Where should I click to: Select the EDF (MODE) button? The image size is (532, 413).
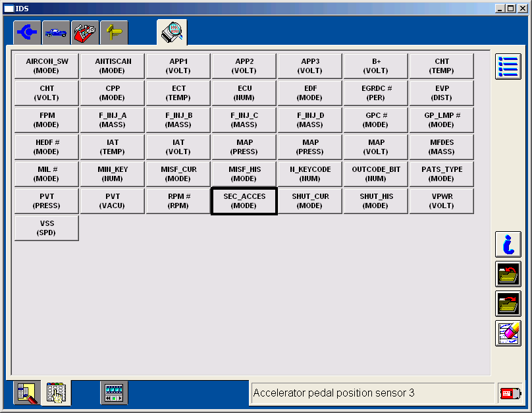[310, 93]
